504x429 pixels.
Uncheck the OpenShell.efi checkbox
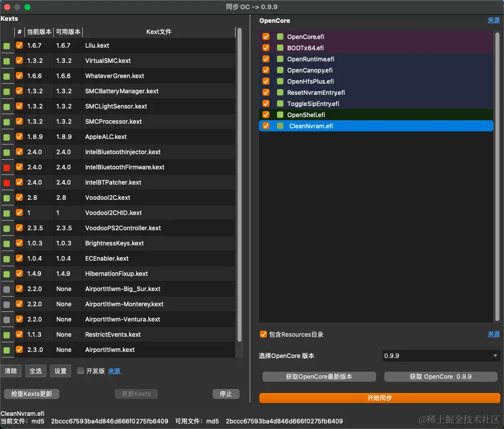(x=266, y=115)
